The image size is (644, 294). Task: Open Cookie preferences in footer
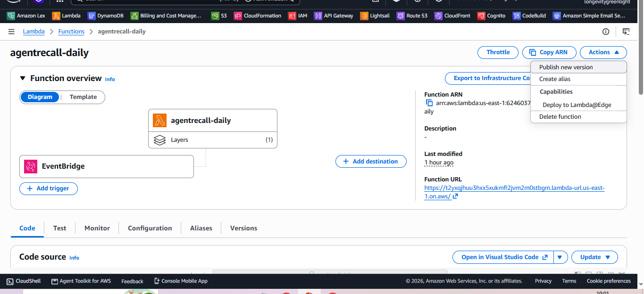[609, 281]
